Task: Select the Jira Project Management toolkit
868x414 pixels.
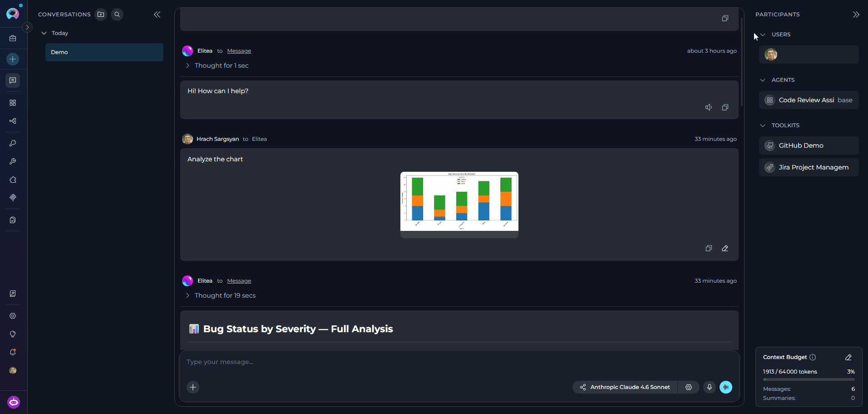Action: coord(809,167)
